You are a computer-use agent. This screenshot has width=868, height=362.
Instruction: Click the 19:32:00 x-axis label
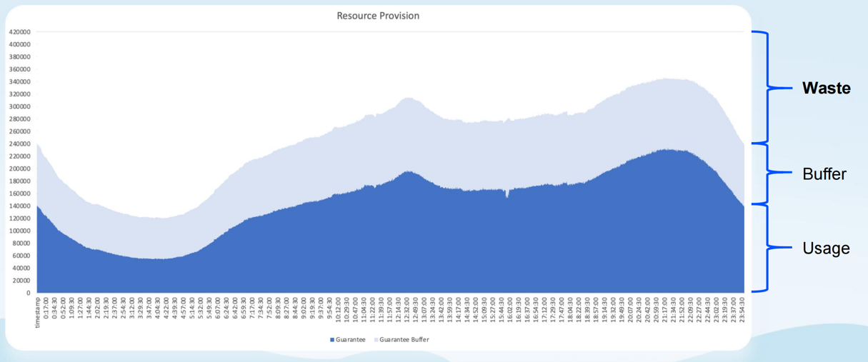point(614,308)
